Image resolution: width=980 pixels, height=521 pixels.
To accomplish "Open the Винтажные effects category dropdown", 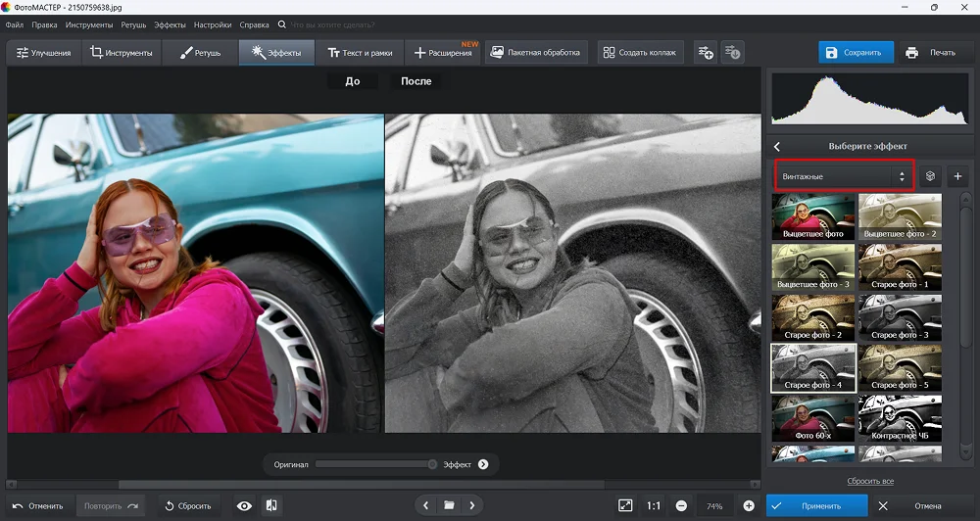I will (x=845, y=176).
